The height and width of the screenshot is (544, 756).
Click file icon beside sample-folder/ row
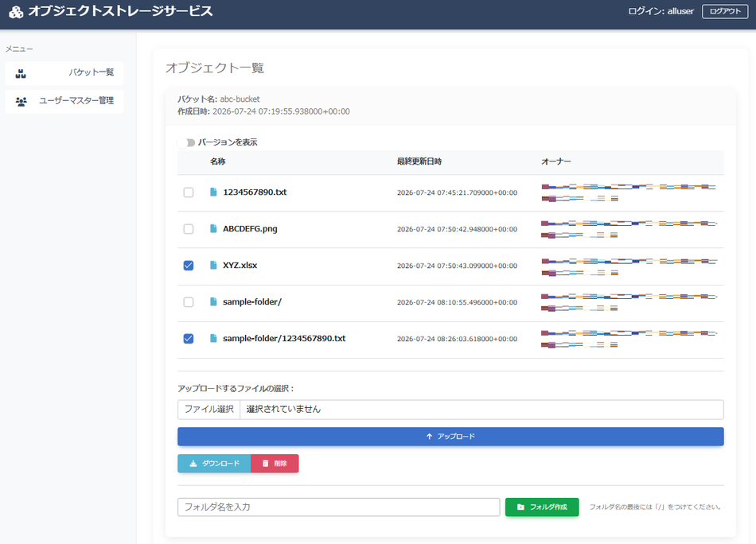(x=213, y=302)
